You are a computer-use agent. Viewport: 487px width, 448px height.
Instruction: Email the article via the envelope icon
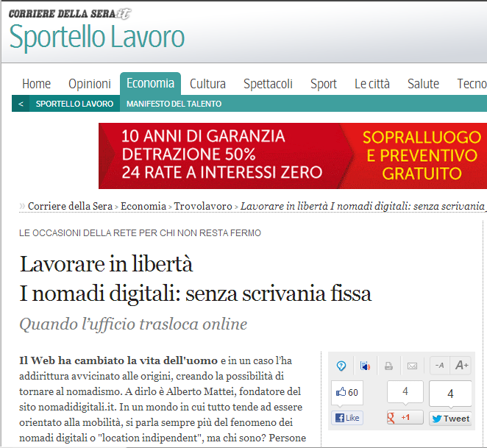[x=412, y=366]
